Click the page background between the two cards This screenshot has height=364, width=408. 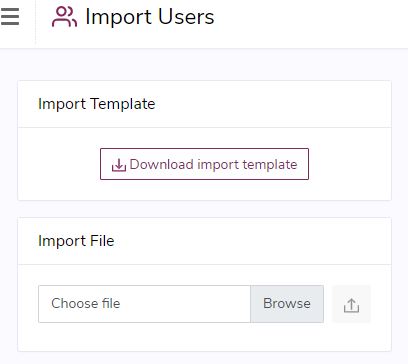pyautogui.click(x=204, y=209)
